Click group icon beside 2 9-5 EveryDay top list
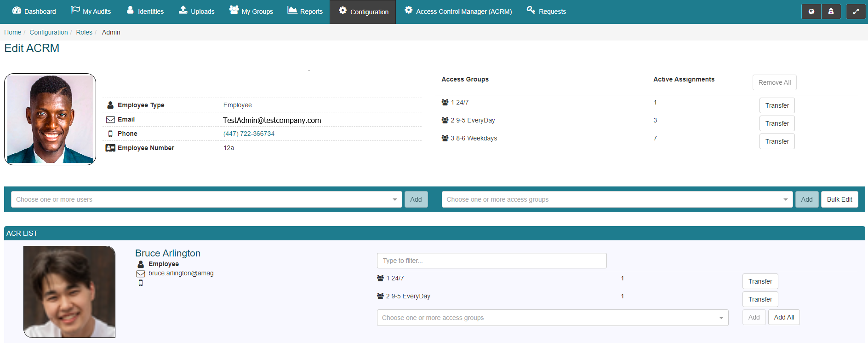This screenshot has width=868, height=343. pos(445,120)
